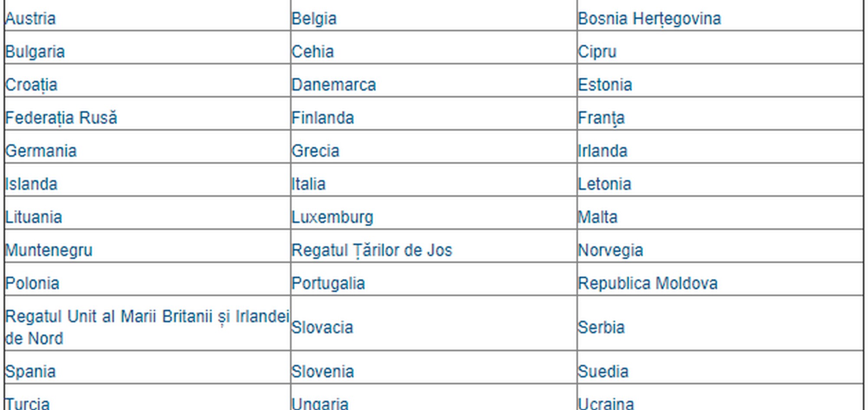
Task: Open the Letonia link
Action: pos(604,184)
